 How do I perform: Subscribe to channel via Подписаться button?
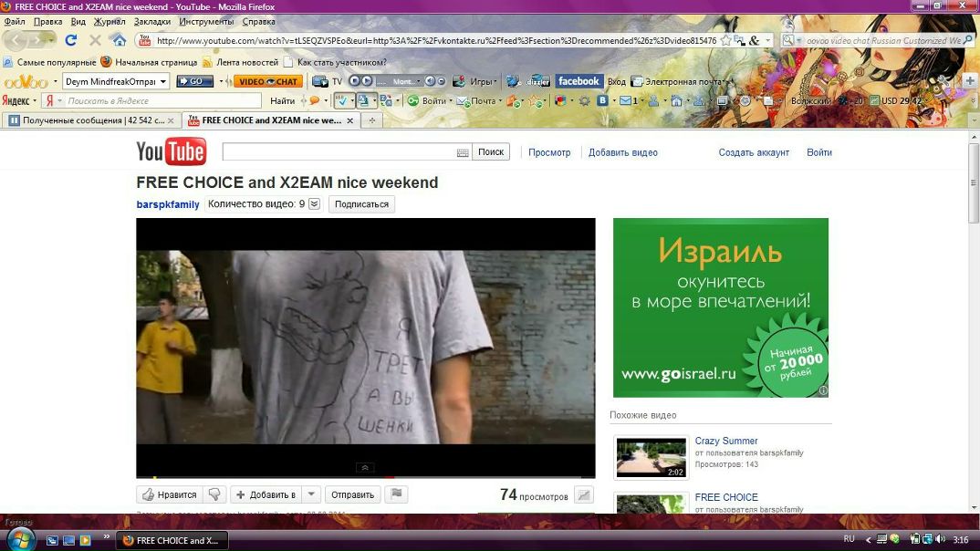[361, 204]
